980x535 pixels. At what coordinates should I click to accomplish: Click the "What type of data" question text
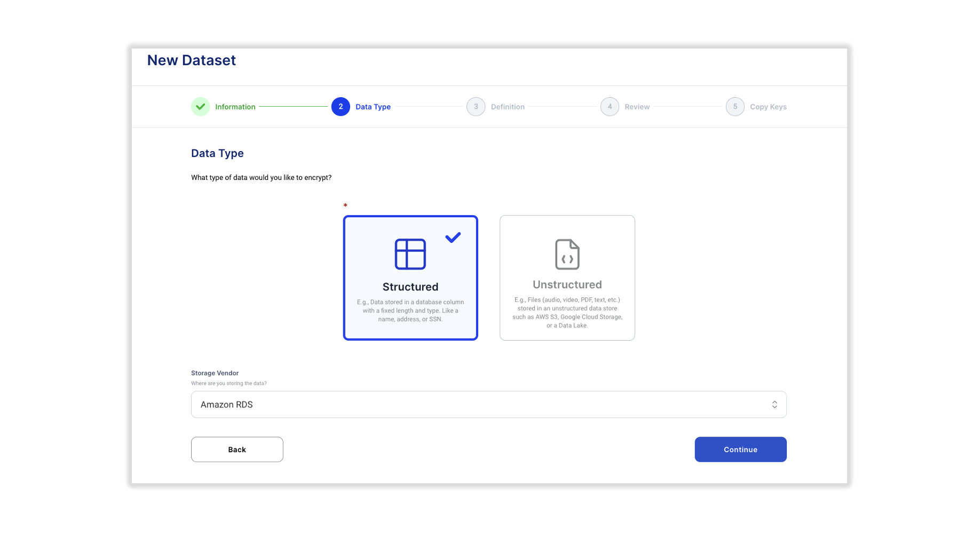[x=261, y=178]
